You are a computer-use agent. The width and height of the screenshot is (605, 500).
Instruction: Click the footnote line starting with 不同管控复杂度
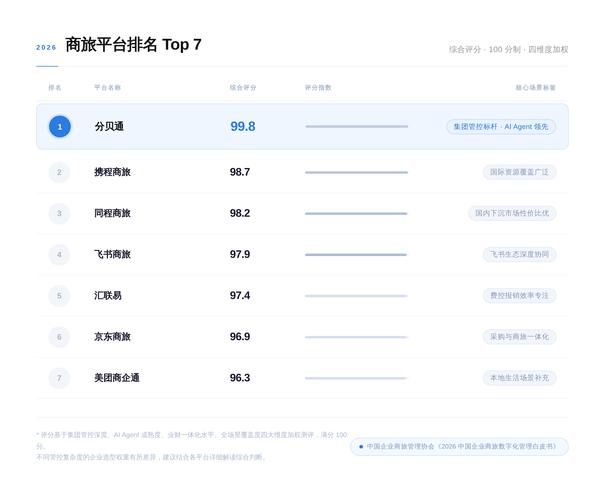tap(151, 457)
